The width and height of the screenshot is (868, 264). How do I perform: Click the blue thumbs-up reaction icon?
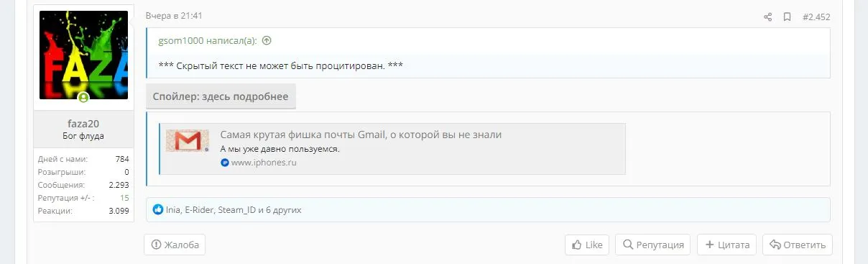(x=158, y=210)
